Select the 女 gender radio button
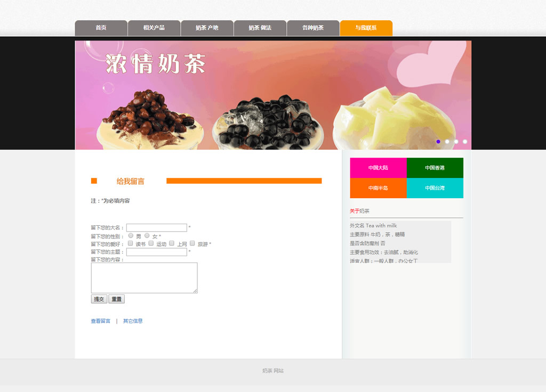 coord(147,235)
